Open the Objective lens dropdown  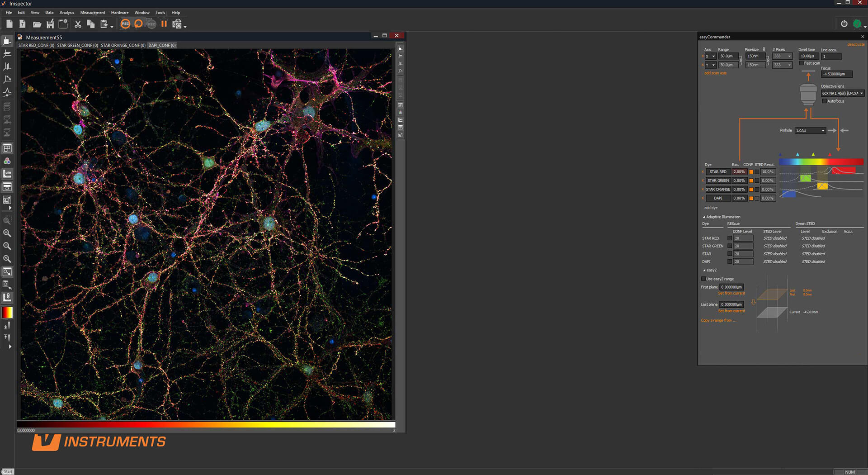[x=843, y=93]
